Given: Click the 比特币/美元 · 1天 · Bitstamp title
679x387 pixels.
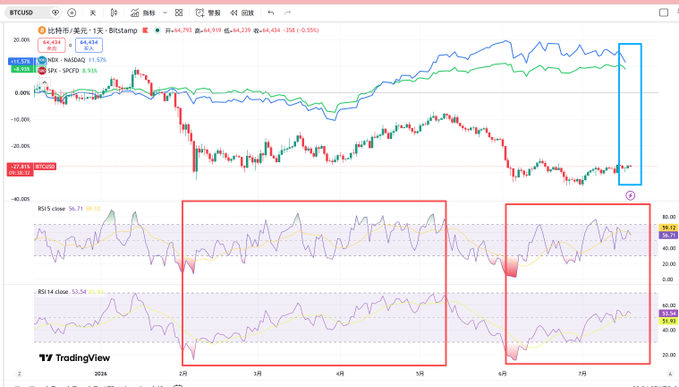Looking at the screenshot, I should tap(93, 30).
